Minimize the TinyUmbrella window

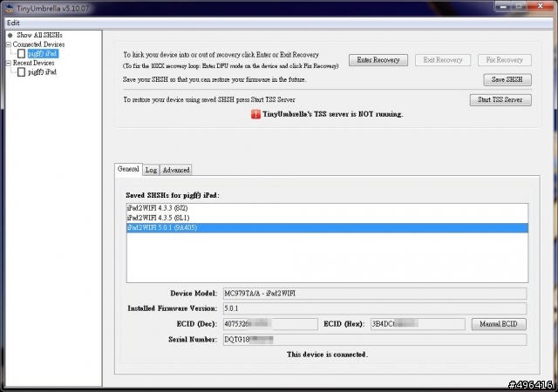point(503,6)
